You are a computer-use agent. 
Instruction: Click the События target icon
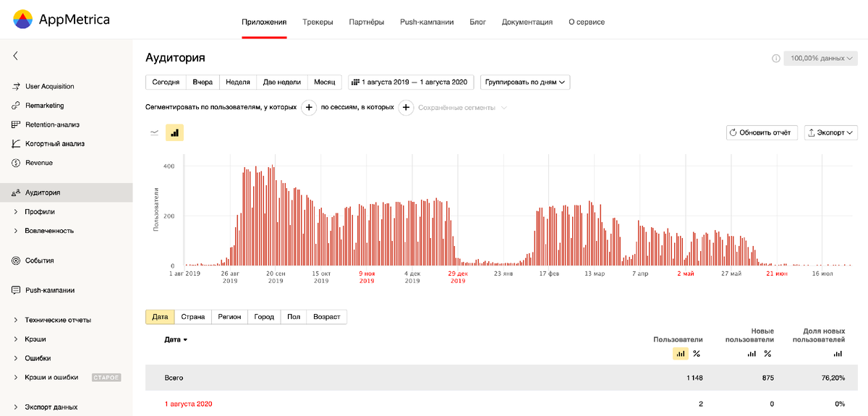tap(16, 260)
